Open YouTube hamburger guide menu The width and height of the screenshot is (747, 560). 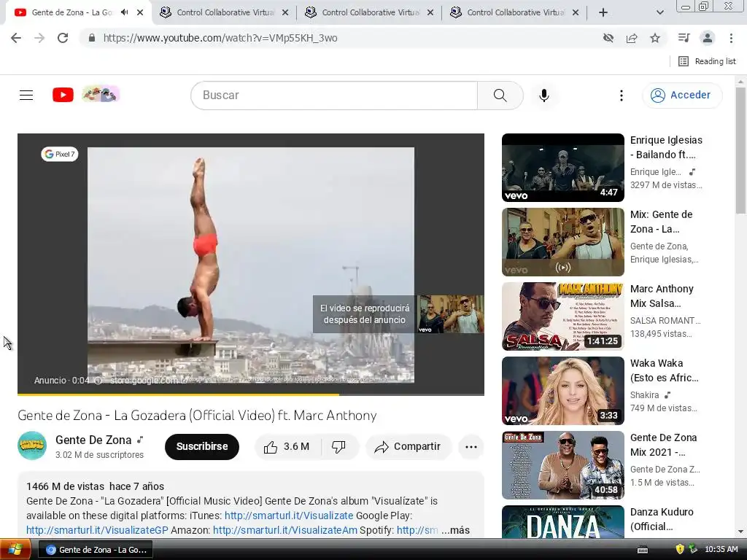tap(26, 96)
